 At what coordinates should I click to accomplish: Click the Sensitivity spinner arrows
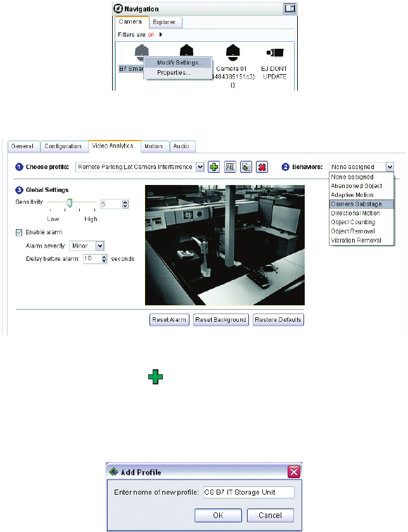[125, 204]
